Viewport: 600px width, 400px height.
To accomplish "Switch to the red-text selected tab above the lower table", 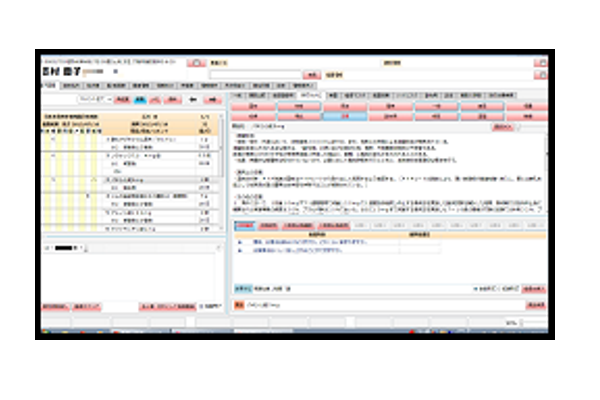I will (245, 225).
